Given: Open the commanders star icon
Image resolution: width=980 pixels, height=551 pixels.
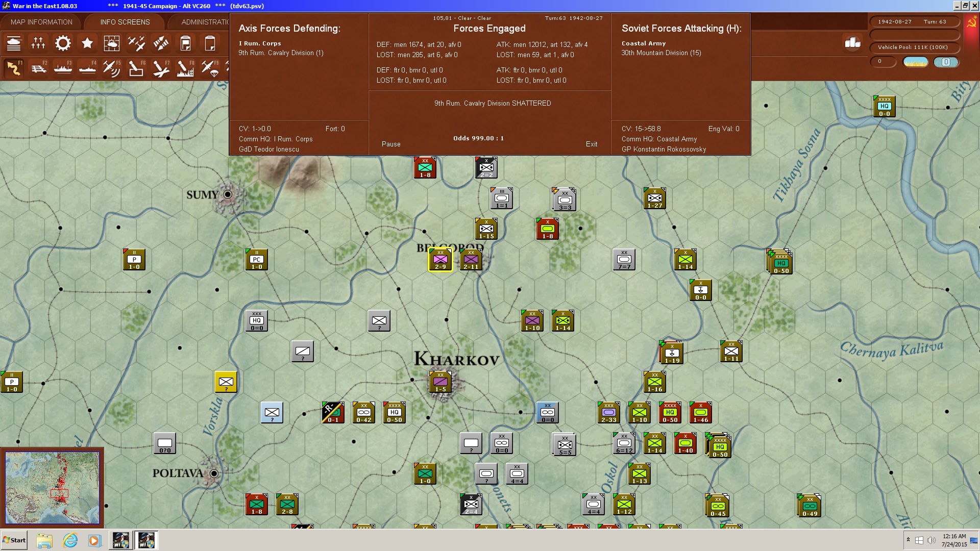Looking at the screenshot, I should [x=87, y=43].
